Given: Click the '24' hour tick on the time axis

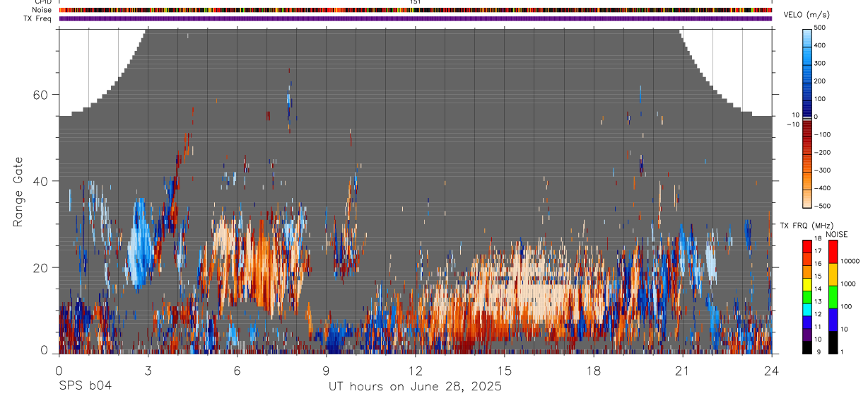Looking at the screenshot, I should coord(772,370).
